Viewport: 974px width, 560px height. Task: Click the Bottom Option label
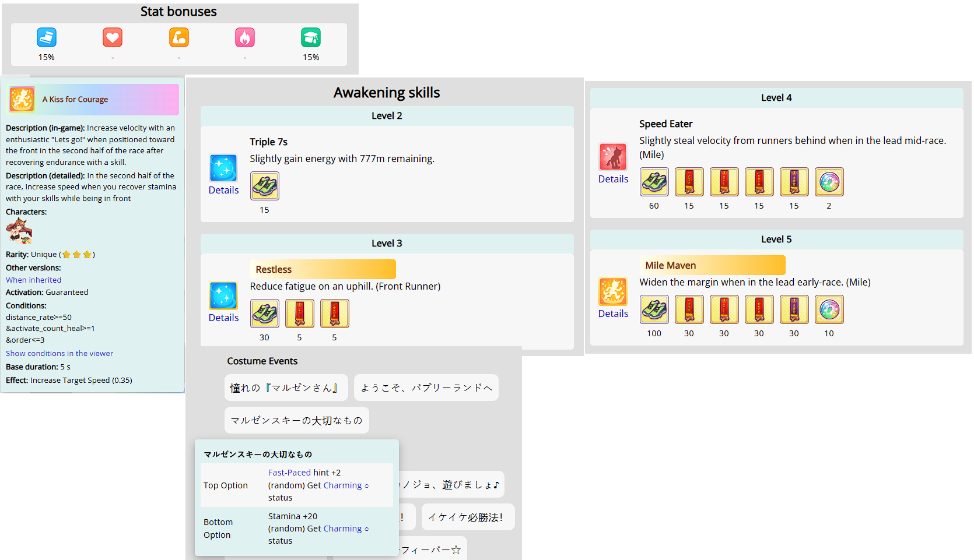coord(218,529)
